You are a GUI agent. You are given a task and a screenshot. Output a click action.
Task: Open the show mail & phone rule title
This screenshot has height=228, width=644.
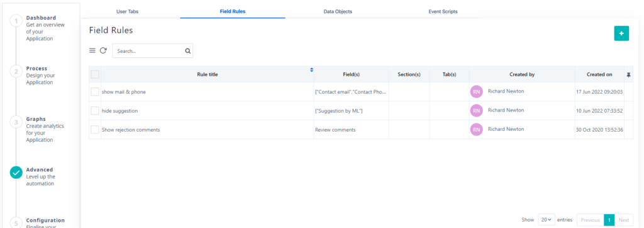tap(124, 92)
